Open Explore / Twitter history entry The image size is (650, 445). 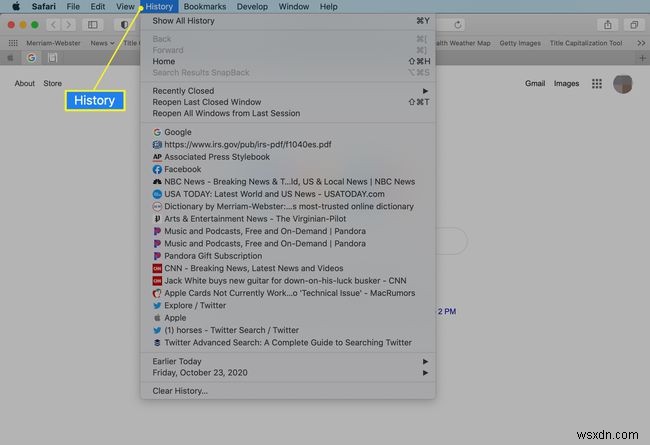(x=288, y=306)
